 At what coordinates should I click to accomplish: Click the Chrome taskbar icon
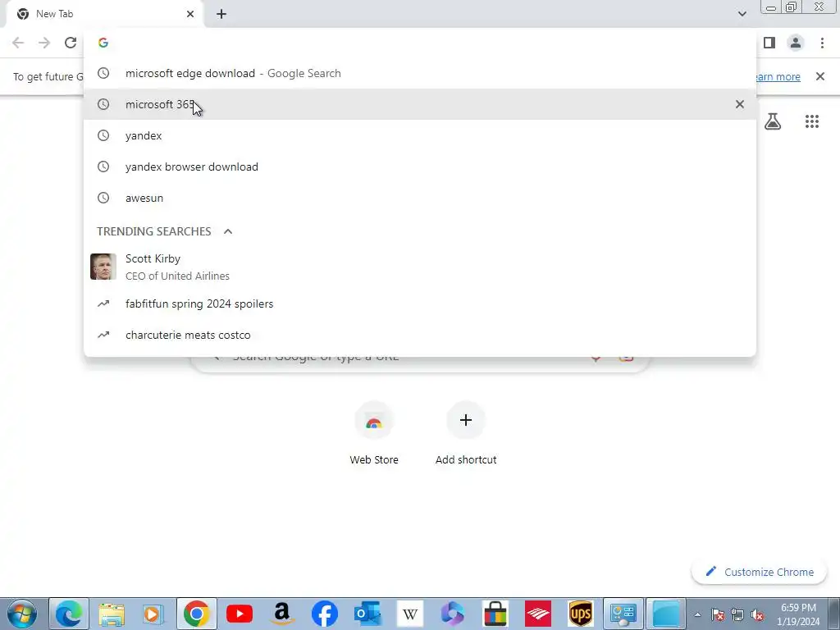[x=197, y=614]
